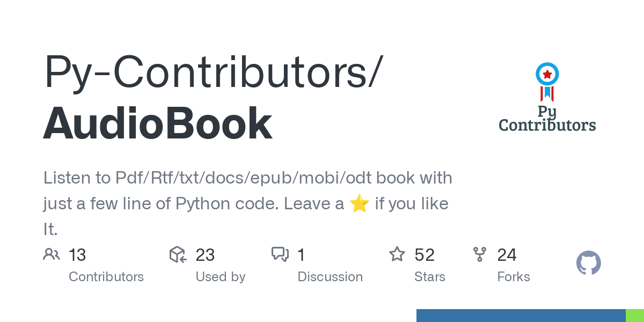The height and width of the screenshot is (322, 644).
Task: Click the GitHub Octocat logo
Action: tap(588, 264)
